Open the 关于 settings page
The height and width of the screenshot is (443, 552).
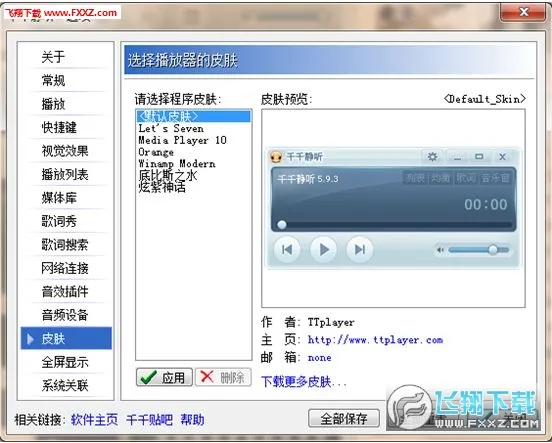(53, 57)
